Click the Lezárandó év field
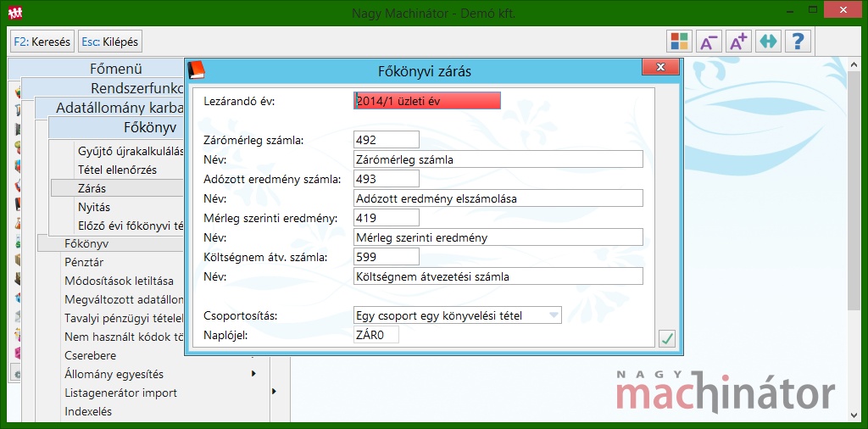This screenshot has height=429, width=868. click(427, 101)
